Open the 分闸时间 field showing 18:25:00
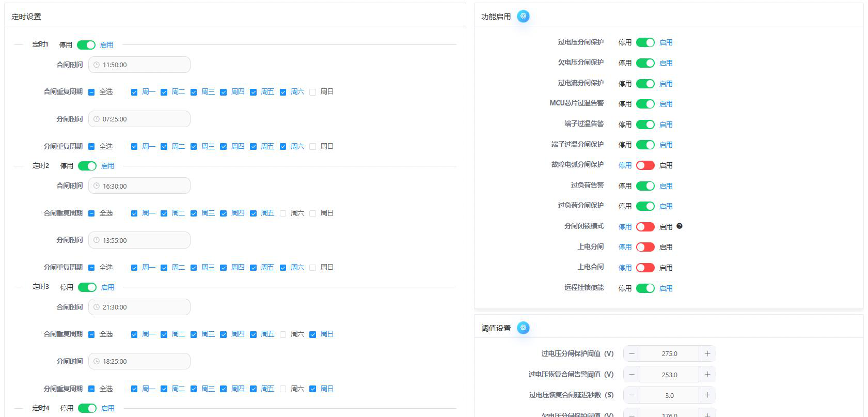868x417 pixels. click(x=139, y=361)
